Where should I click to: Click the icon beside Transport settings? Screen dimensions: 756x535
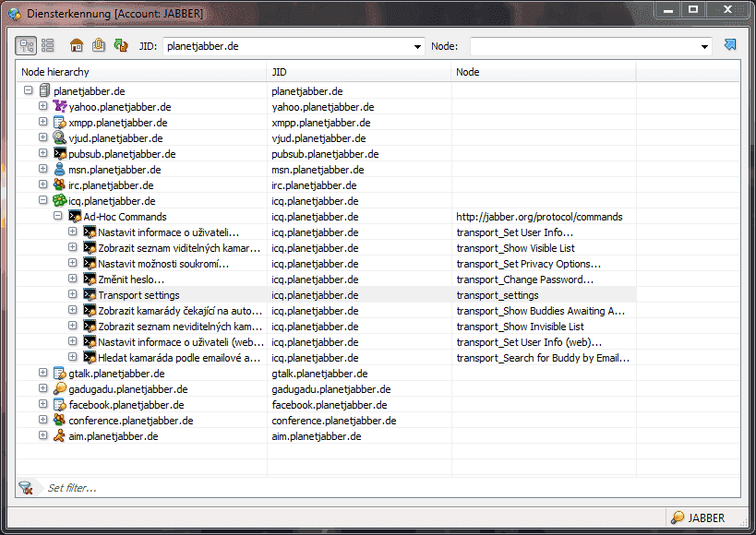90,294
